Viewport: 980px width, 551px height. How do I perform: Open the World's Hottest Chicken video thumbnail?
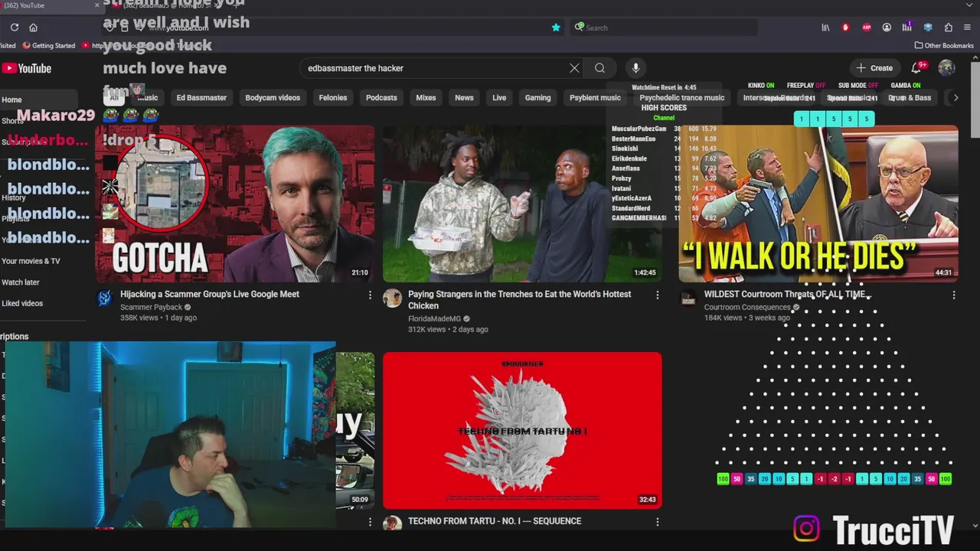click(x=522, y=204)
